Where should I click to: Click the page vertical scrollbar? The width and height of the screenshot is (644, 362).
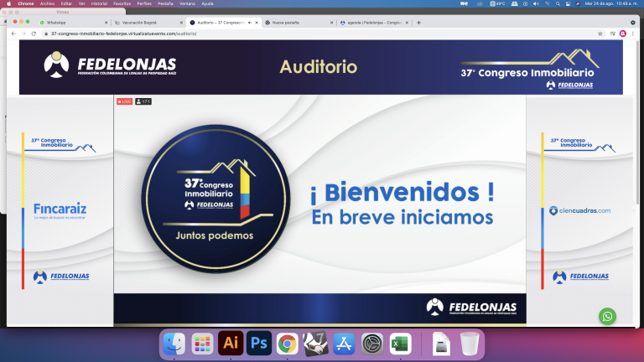[x=637, y=123]
